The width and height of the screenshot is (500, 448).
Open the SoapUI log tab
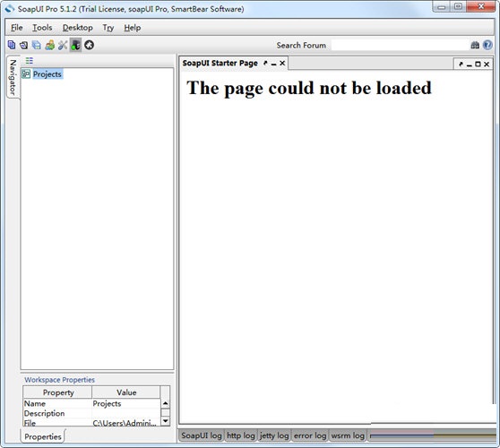click(202, 435)
